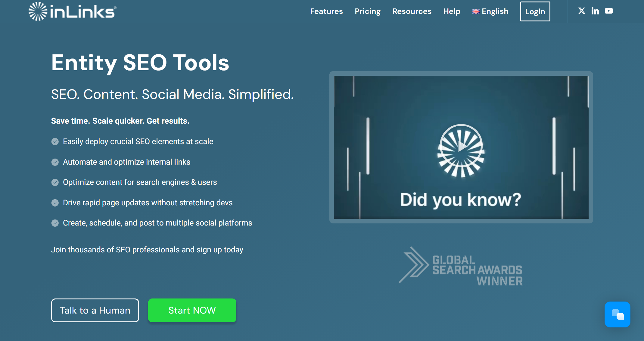
Task: Open the chat widget bubble
Action: click(617, 314)
